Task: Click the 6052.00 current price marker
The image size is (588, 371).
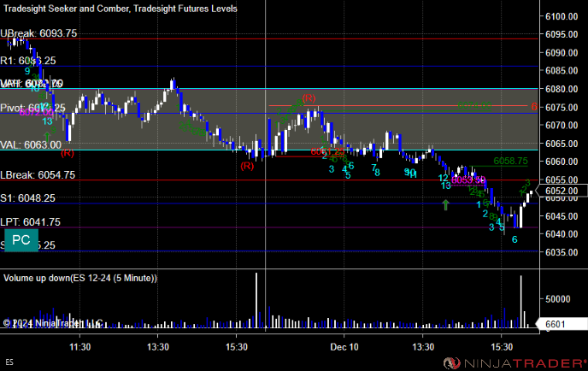Action: [562, 191]
